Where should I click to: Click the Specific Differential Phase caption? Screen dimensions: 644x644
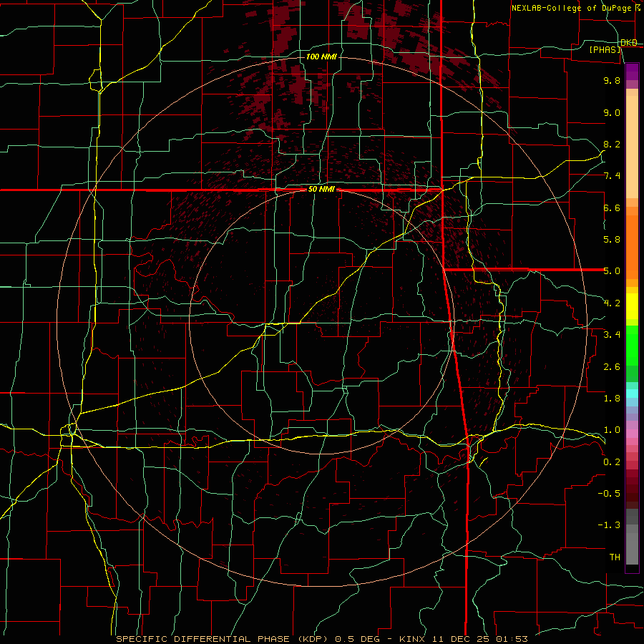(x=321, y=639)
